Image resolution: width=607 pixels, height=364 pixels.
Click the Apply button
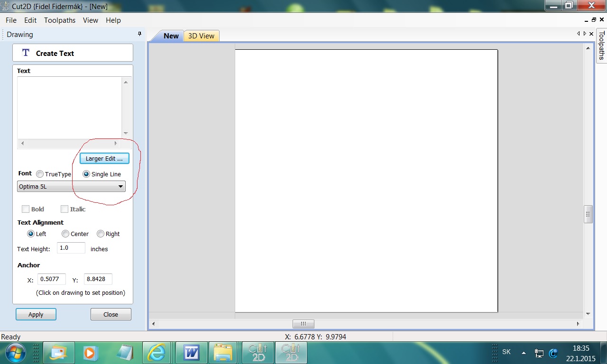click(x=36, y=315)
